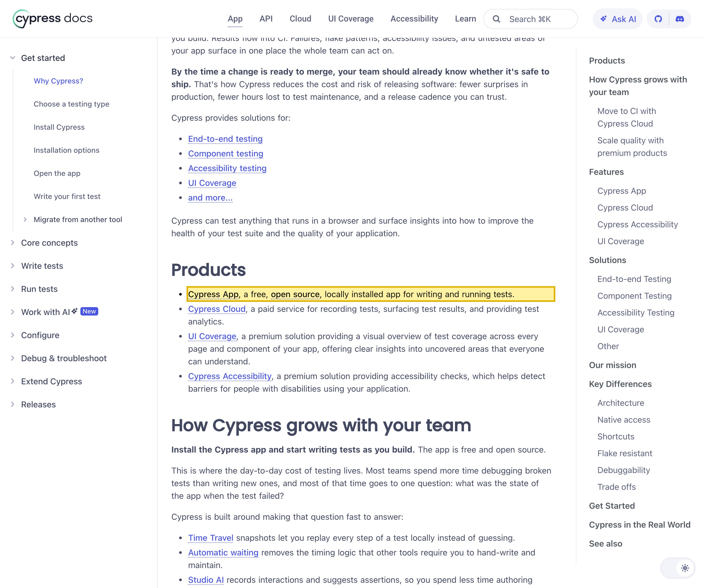The height and width of the screenshot is (588, 704).
Task: Open the Learn nav tab
Action: pos(465,19)
